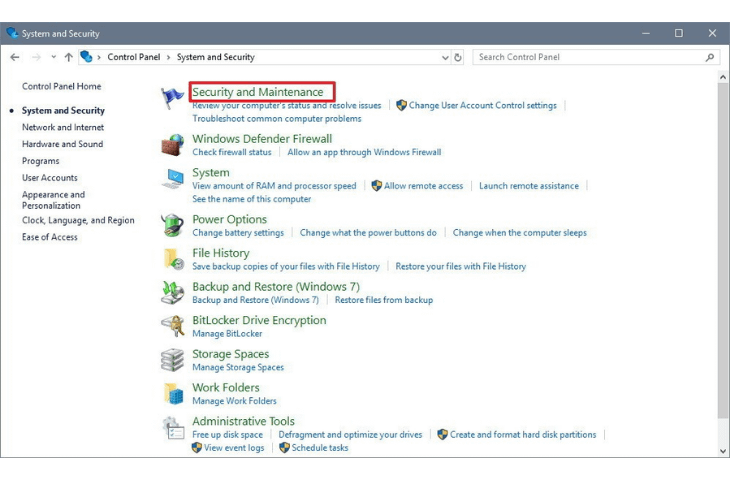Screen dimensions: 730x480
Task: Expand the address bar history dropdown
Action: pos(445,58)
